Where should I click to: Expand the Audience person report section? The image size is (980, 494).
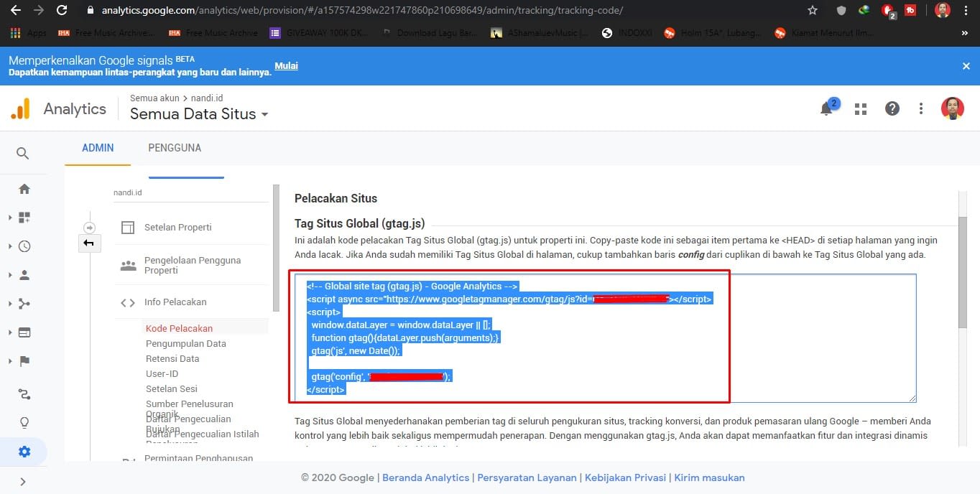(x=24, y=275)
